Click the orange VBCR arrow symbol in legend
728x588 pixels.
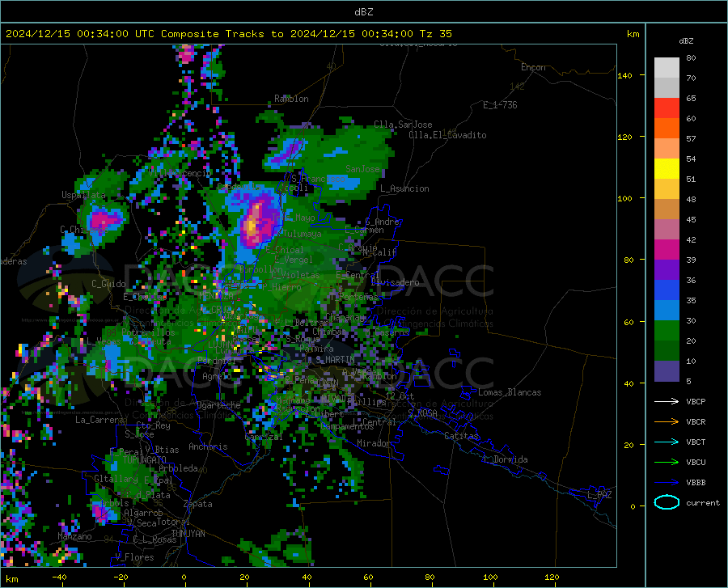667,422
